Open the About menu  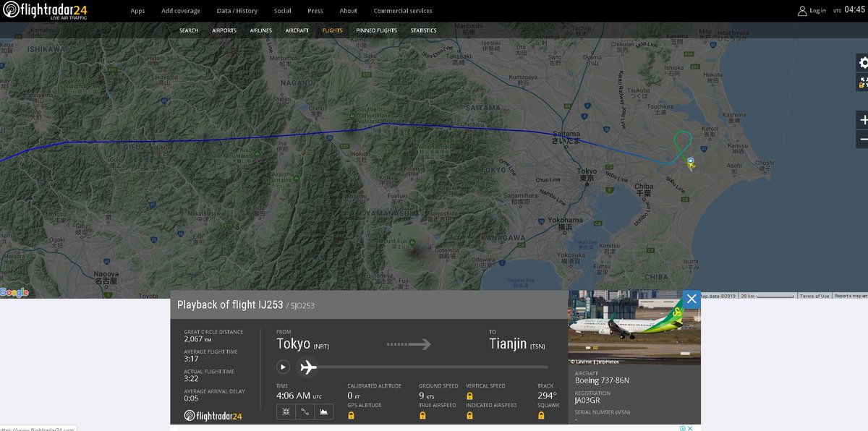coord(349,11)
